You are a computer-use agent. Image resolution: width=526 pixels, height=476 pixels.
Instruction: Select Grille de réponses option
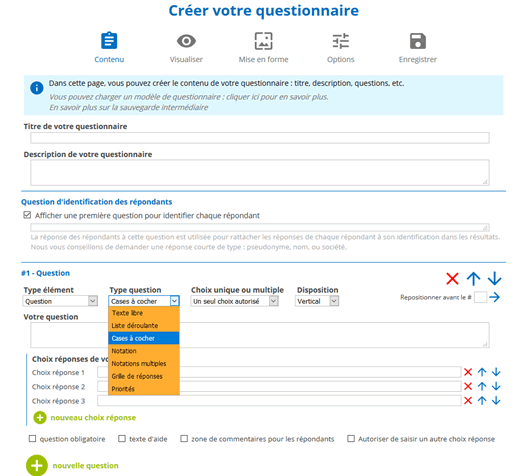(144, 376)
